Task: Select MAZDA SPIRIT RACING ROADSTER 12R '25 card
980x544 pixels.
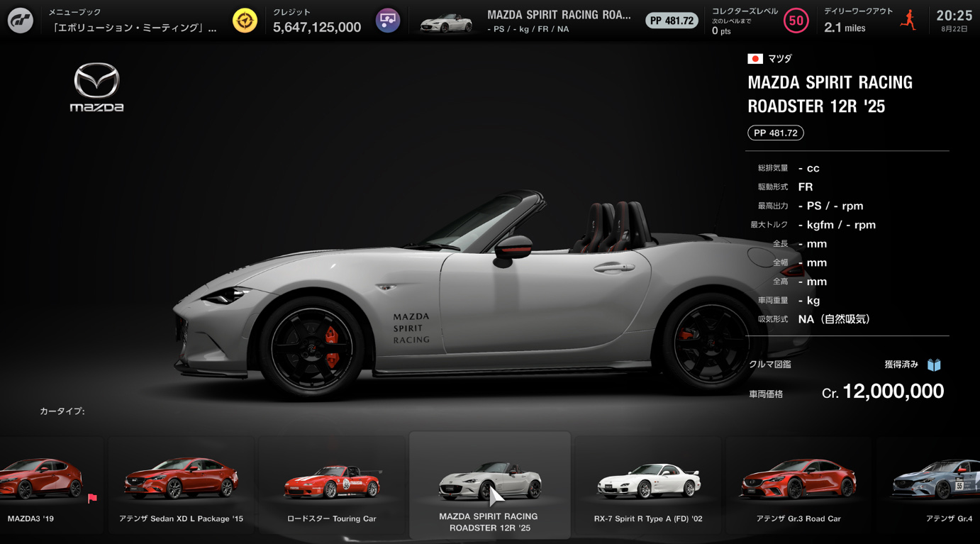Action: (489, 486)
